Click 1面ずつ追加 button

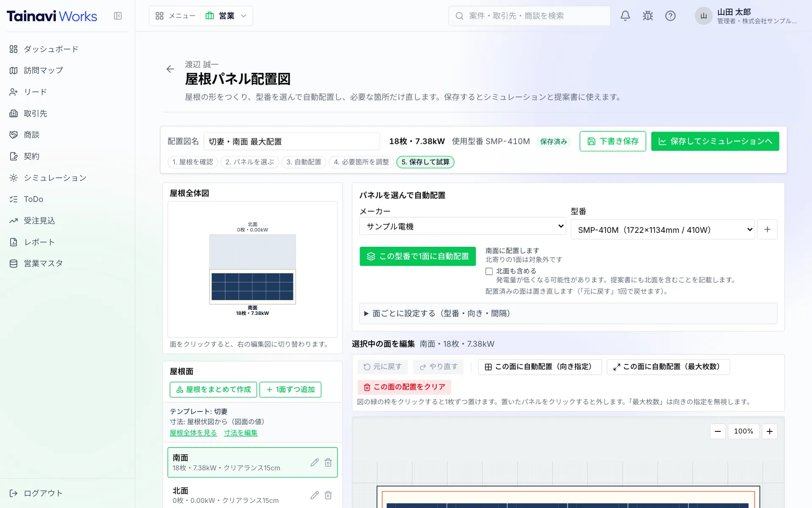pos(291,389)
